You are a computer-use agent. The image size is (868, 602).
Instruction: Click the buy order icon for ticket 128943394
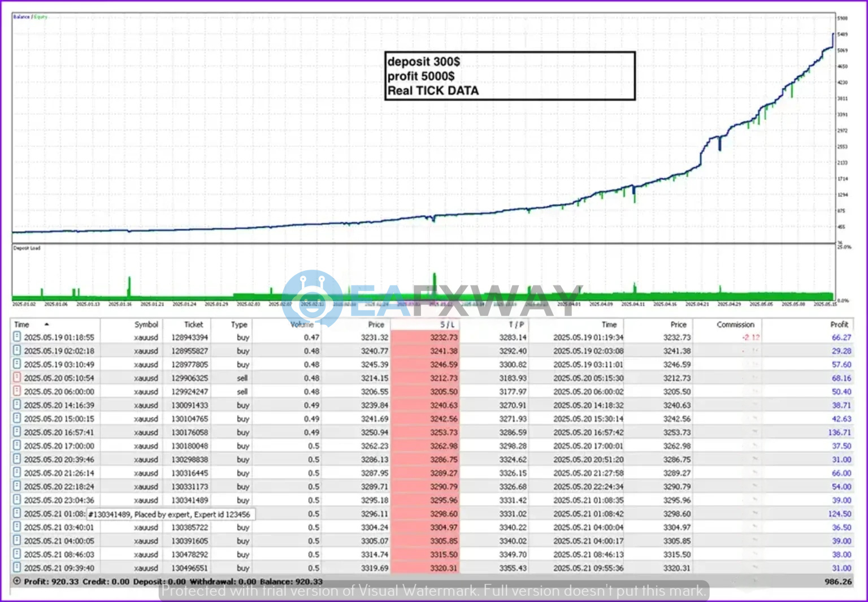tap(17, 337)
